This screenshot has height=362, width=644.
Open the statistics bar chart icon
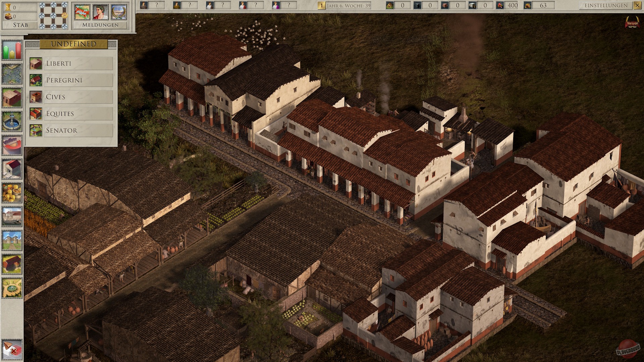(12, 50)
